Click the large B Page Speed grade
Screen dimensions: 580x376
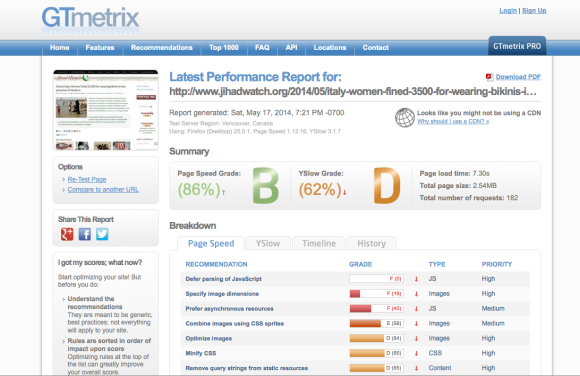coord(266,186)
